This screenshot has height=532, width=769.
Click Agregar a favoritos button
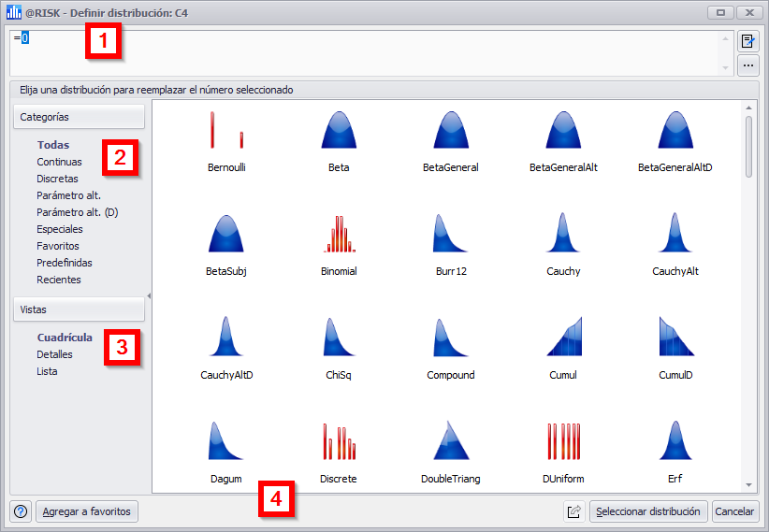click(87, 511)
